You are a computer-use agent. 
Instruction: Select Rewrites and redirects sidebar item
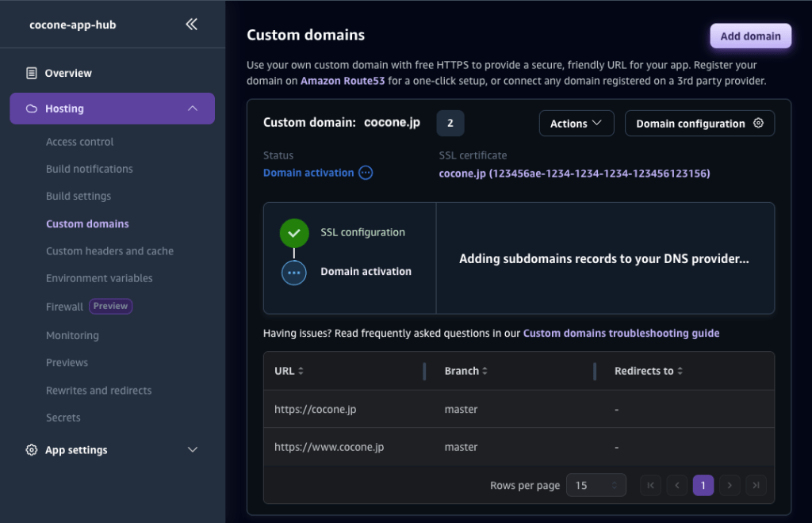(98, 390)
